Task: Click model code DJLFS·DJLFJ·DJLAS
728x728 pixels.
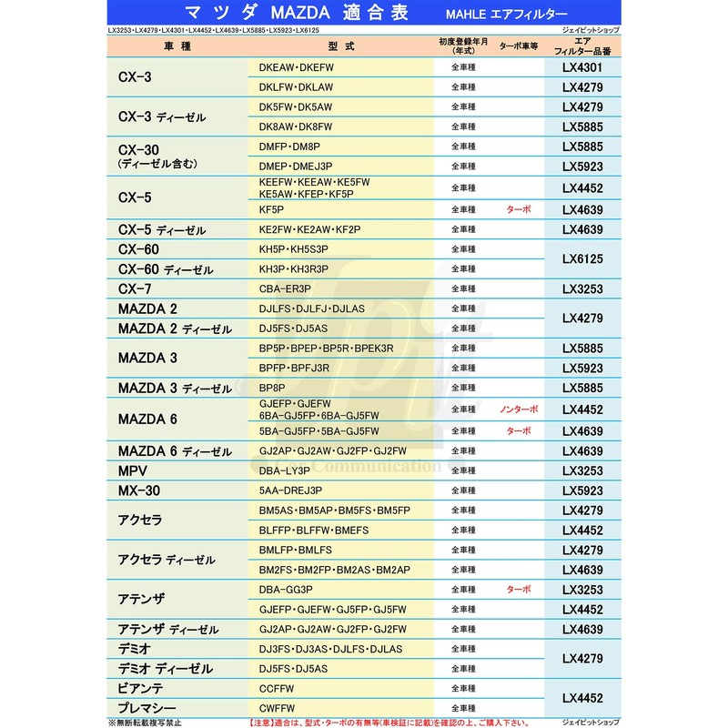Action: pos(311,308)
